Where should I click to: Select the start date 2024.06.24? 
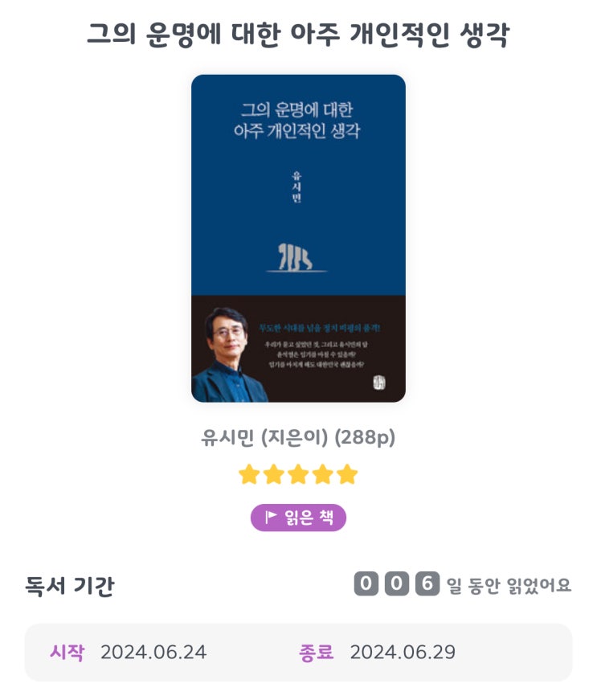153,653
